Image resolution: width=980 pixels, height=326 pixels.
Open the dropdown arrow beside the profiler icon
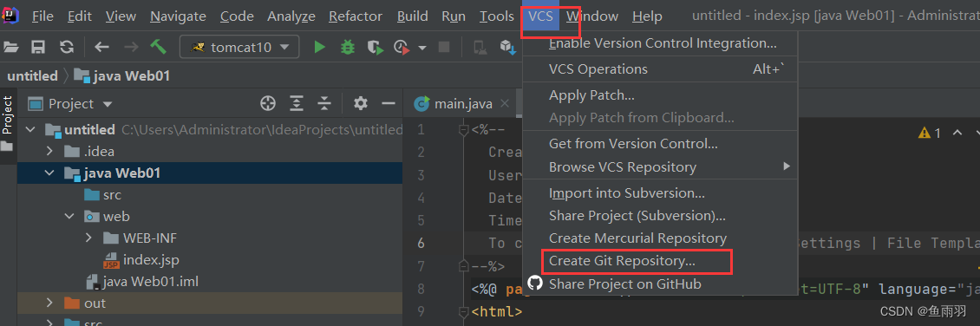point(423,48)
